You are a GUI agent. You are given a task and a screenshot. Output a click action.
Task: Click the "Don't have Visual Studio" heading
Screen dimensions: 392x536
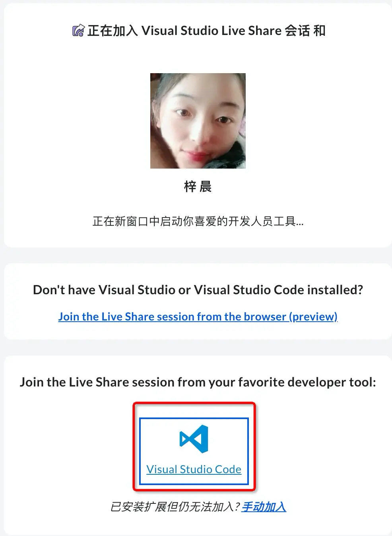tap(198, 290)
